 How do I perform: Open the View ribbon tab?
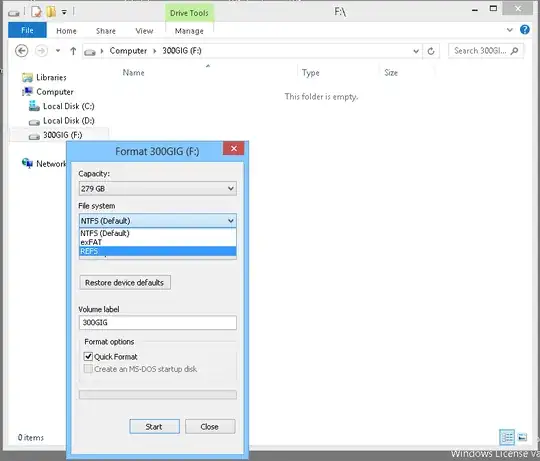pyautogui.click(x=144, y=31)
